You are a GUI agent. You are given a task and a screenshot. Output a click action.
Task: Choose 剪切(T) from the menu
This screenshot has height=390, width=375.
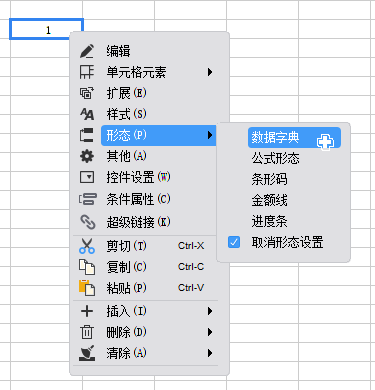[126, 246]
